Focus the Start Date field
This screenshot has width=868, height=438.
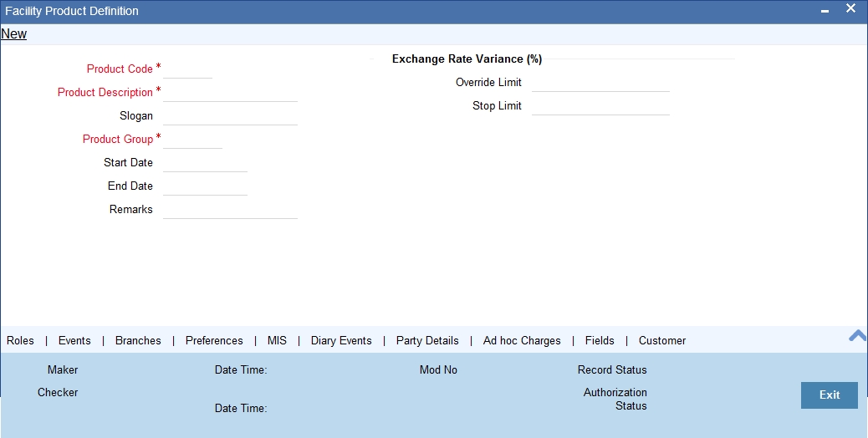206,163
